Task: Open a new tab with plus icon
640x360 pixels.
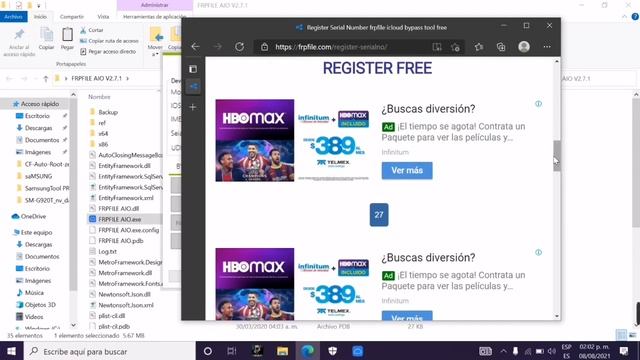Action: [x=193, y=107]
